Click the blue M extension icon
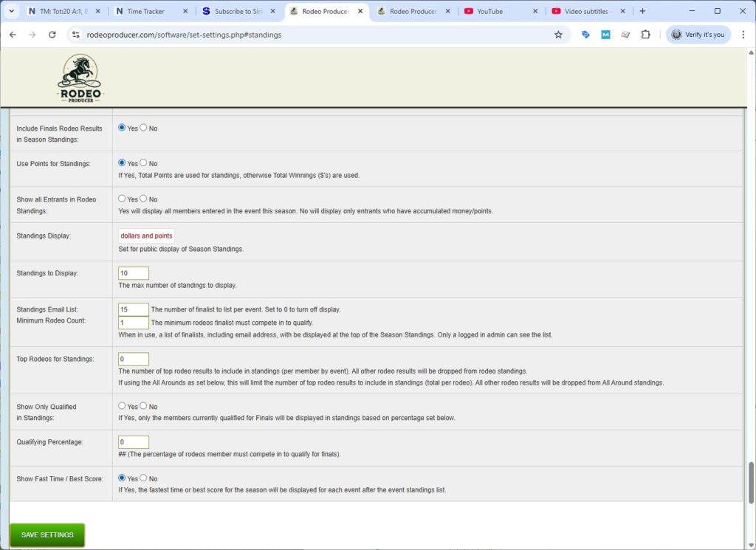The height and width of the screenshot is (550, 756). (605, 34)
